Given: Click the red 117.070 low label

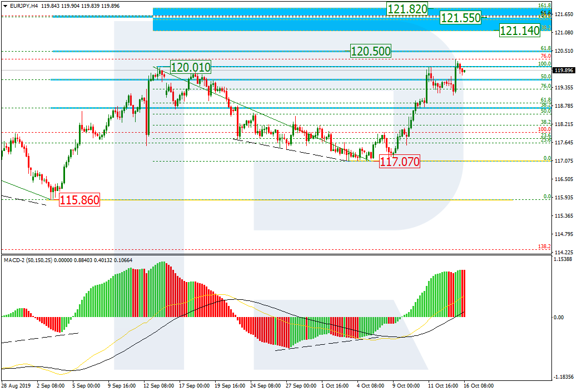Looking at the screenshot, I should [x=399, y=163].
